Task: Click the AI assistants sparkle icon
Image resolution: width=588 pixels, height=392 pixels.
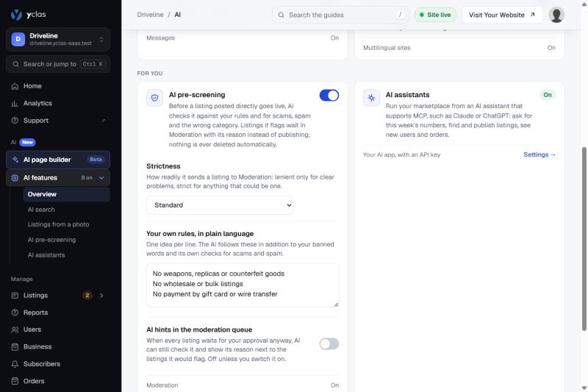Action: coord(371,98)
